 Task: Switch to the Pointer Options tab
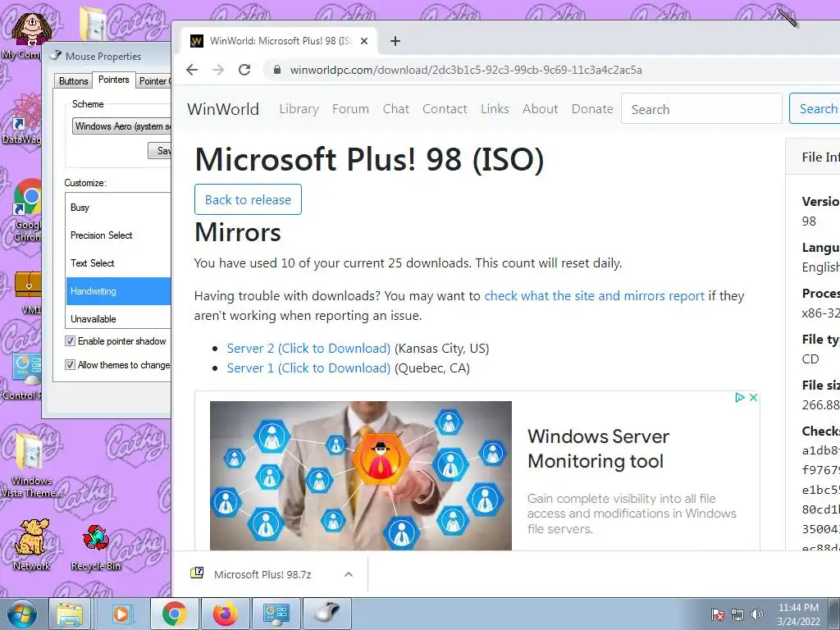tap(153, 81)
